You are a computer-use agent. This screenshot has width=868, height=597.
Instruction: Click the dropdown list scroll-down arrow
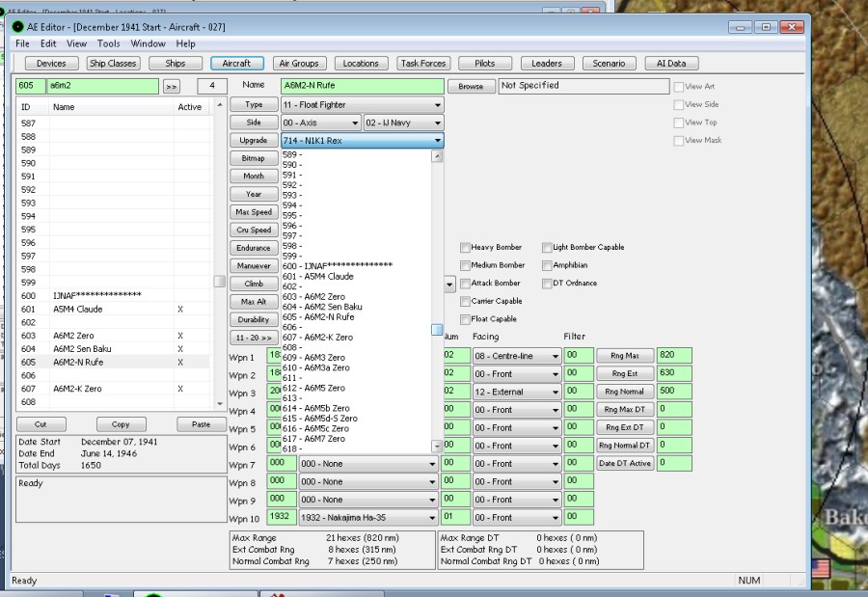tap(437, 446)
